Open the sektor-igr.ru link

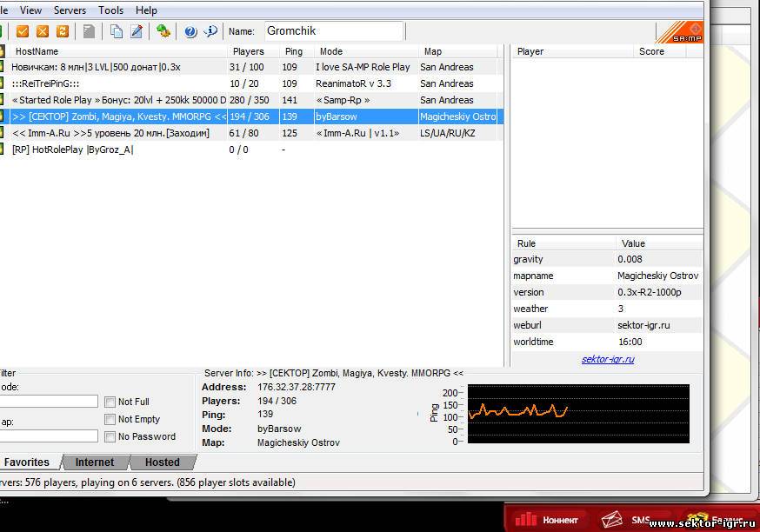click(x=608, y=359)
